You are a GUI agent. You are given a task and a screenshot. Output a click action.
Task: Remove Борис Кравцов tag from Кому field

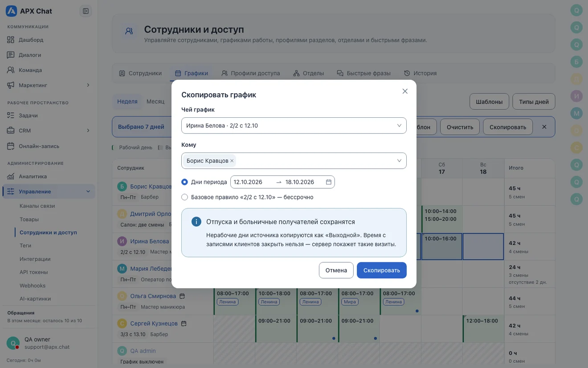click(x=232, y=161)
